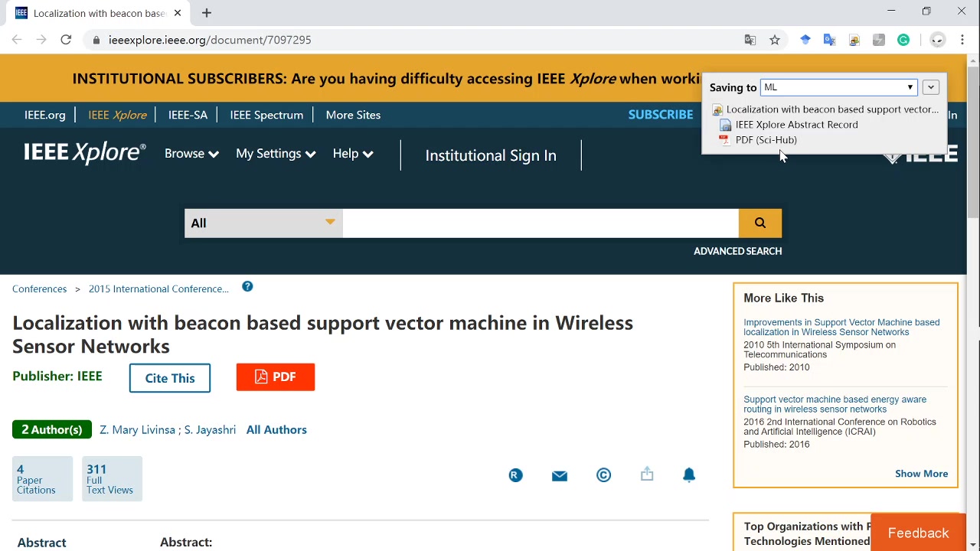Screen dimensions: 980x551
Task: Open a new browser tab
Action: coord(207,13)
